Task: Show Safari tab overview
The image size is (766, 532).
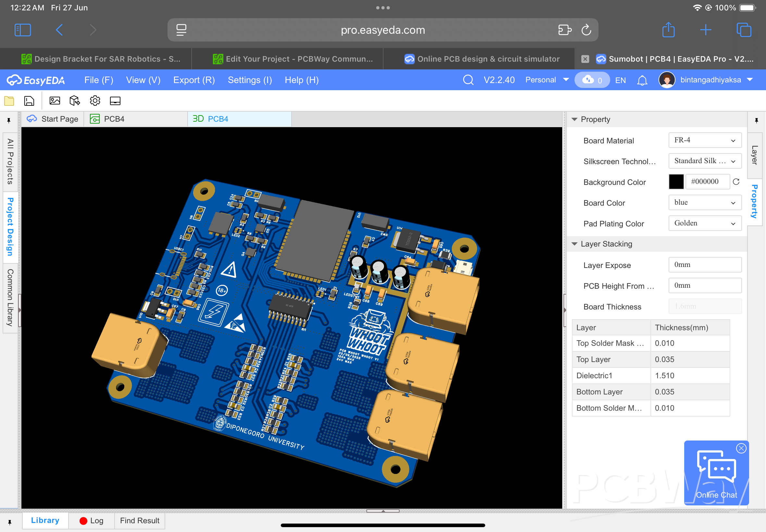Action: tap(744, 30)
